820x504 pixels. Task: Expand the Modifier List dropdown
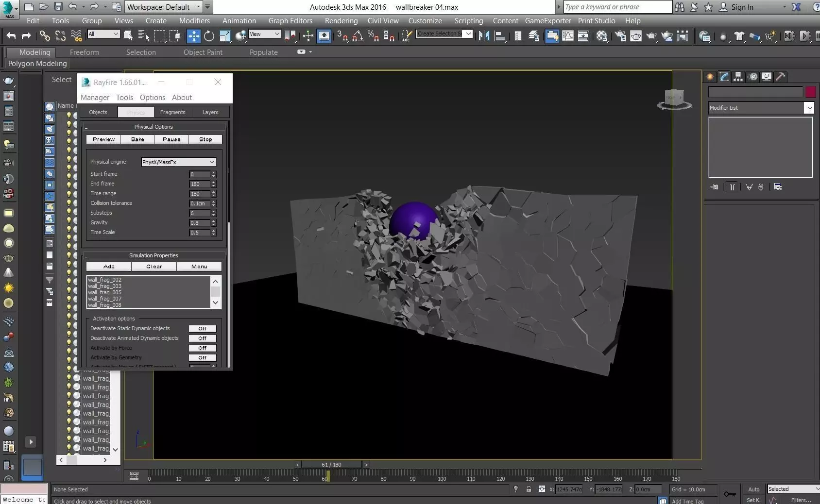point(809,108)
